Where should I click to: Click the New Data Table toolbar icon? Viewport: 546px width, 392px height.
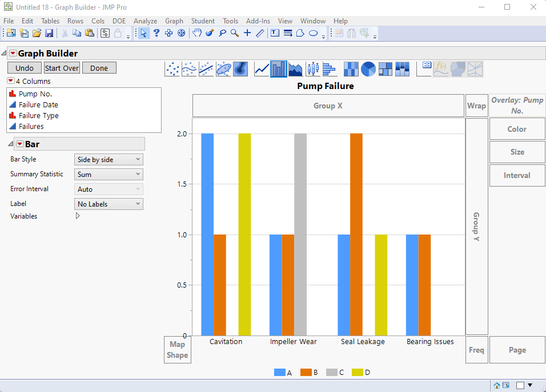point(11,33)
